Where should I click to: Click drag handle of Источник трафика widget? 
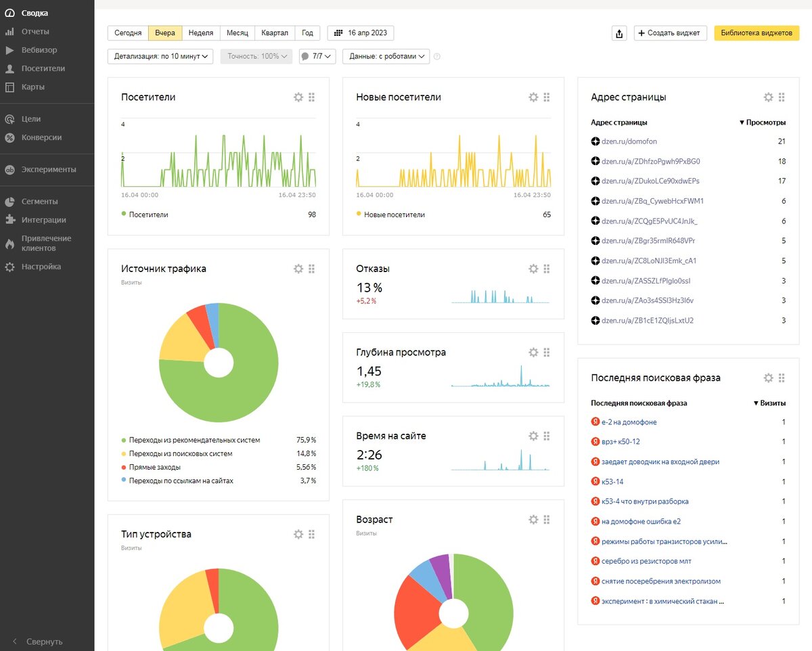pyautogui.click(x=311, y=269)
